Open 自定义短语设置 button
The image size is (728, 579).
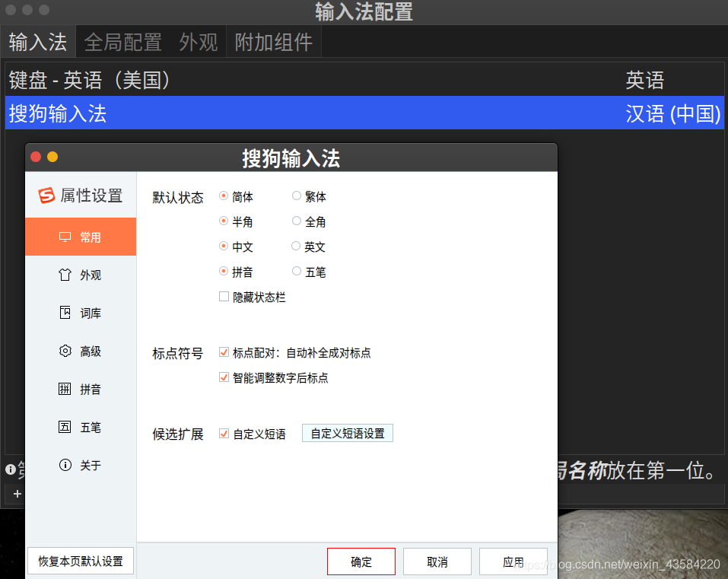pos(348,433)
